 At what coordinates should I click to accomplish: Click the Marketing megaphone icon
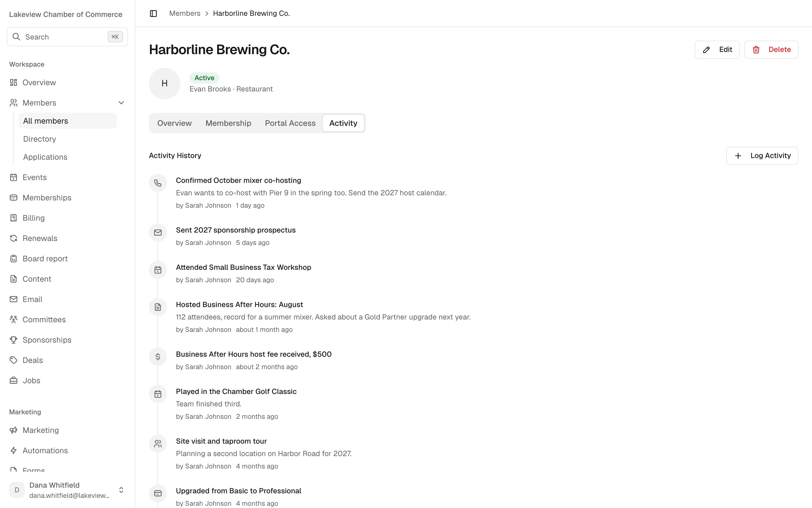[x=14, y=430]
